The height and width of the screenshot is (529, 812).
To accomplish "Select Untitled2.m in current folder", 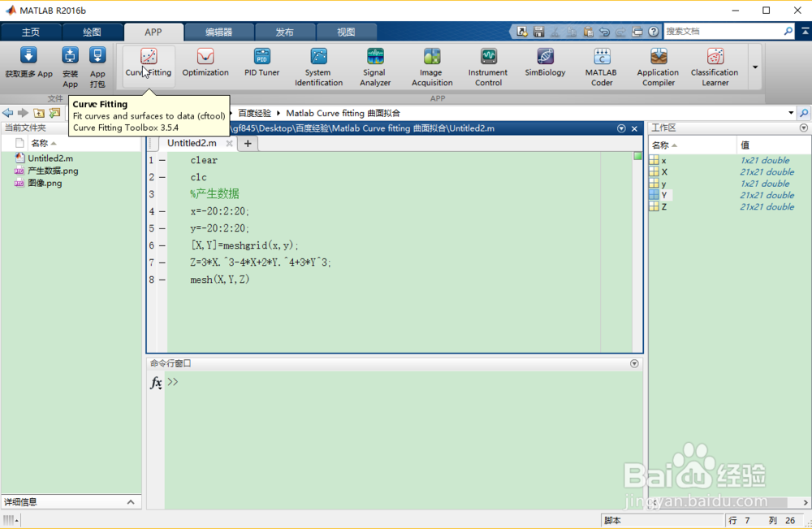I will pyautogui.click(x=50, y=158).
